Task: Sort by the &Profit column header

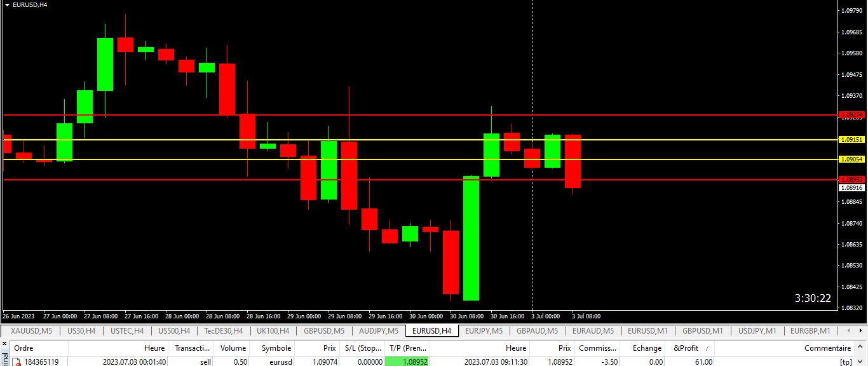Action: point(689,348)
